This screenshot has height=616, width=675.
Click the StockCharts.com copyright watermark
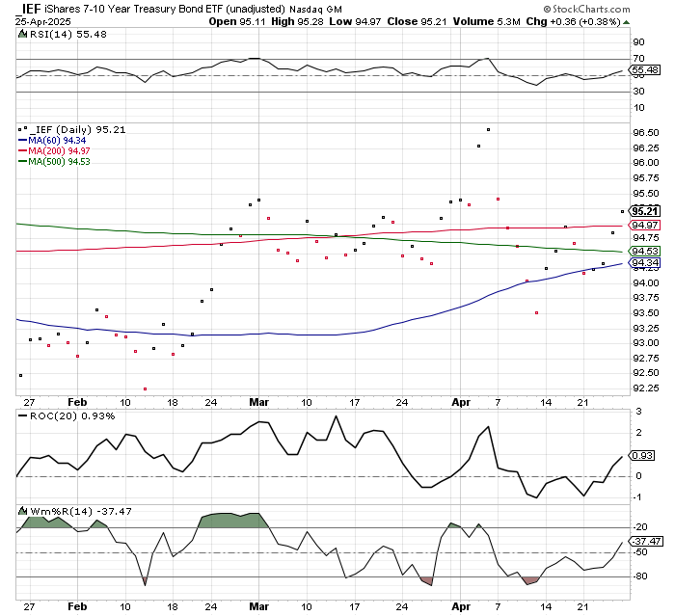tap(611, 10)
